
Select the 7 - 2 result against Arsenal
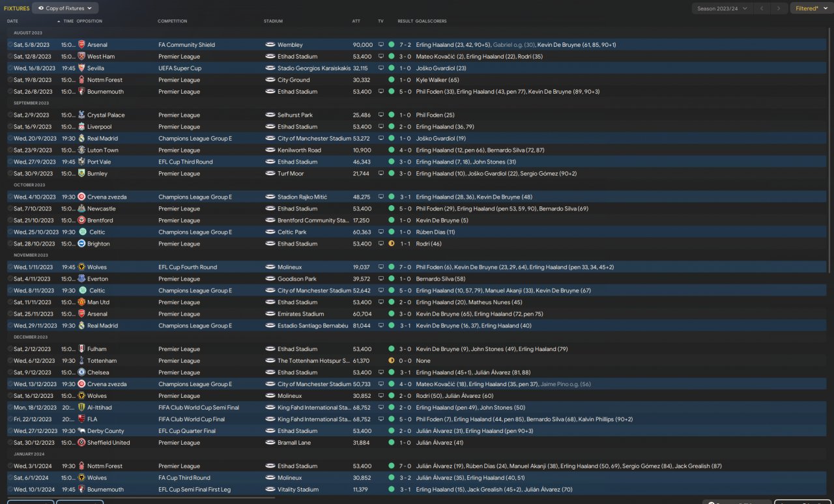click(405, 45)
